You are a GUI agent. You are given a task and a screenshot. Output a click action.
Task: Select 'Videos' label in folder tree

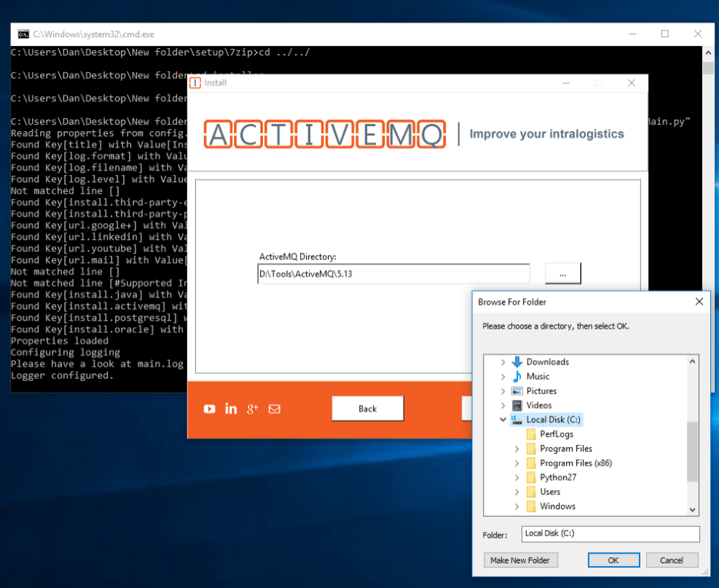point(539,405)
